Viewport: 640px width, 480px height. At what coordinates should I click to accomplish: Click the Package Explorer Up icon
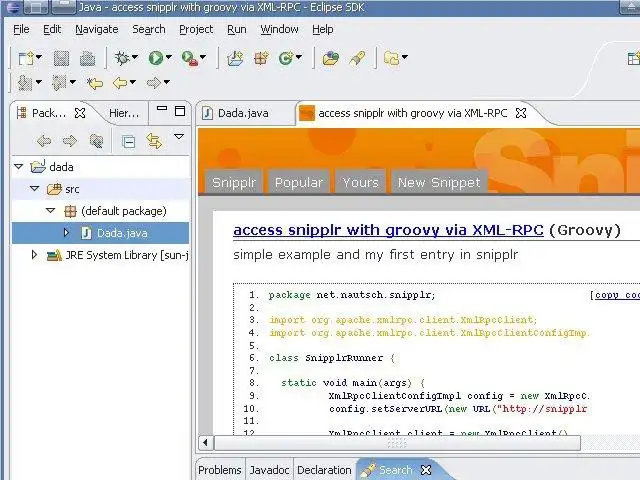pyautogui.click(x=96, y=141)
